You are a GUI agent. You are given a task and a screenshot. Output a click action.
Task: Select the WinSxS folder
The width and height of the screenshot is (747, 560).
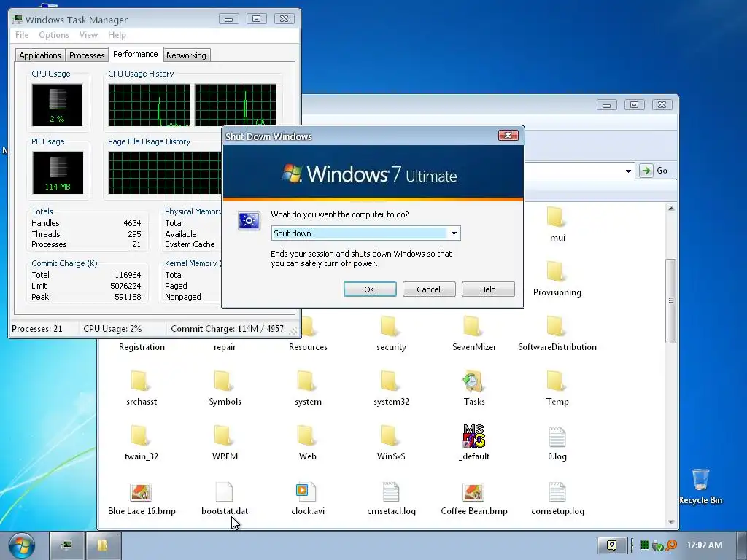(x=391, y=443)
